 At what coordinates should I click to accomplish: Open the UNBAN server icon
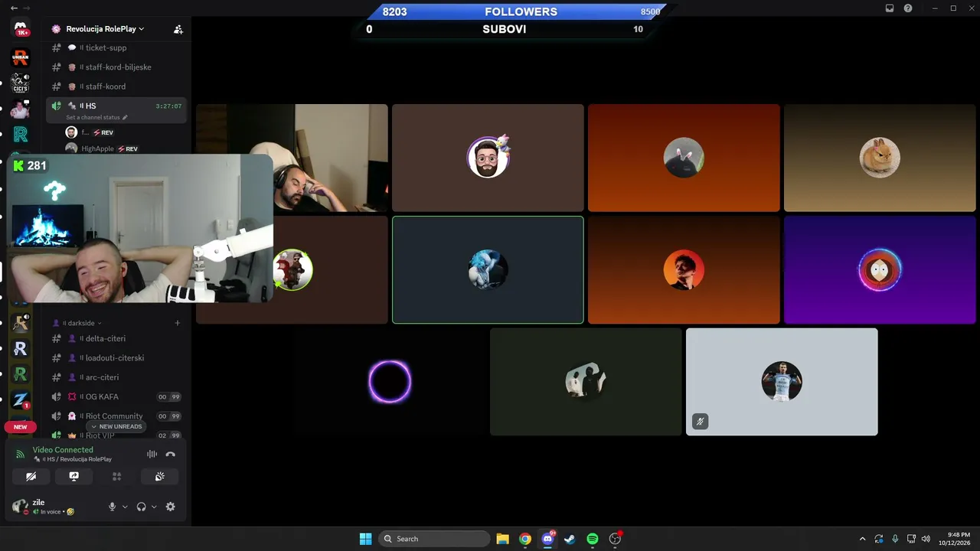coord(21,57)
